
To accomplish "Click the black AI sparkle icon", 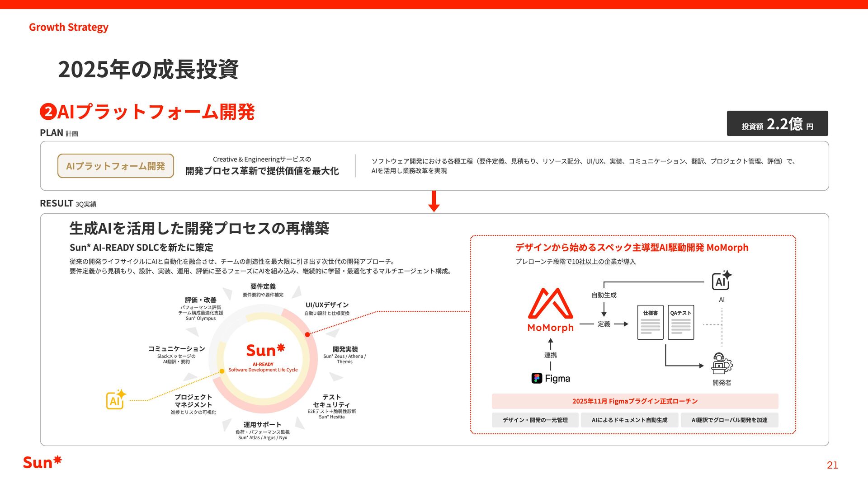I will [x=722, y=280].
